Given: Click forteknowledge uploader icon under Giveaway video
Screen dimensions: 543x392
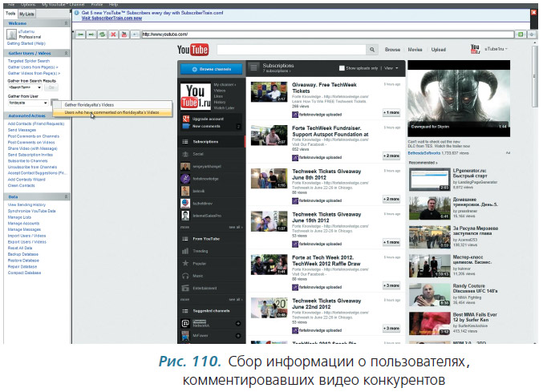Looking at the screenshot, I should pyautogui.click(x=294, y=115).
